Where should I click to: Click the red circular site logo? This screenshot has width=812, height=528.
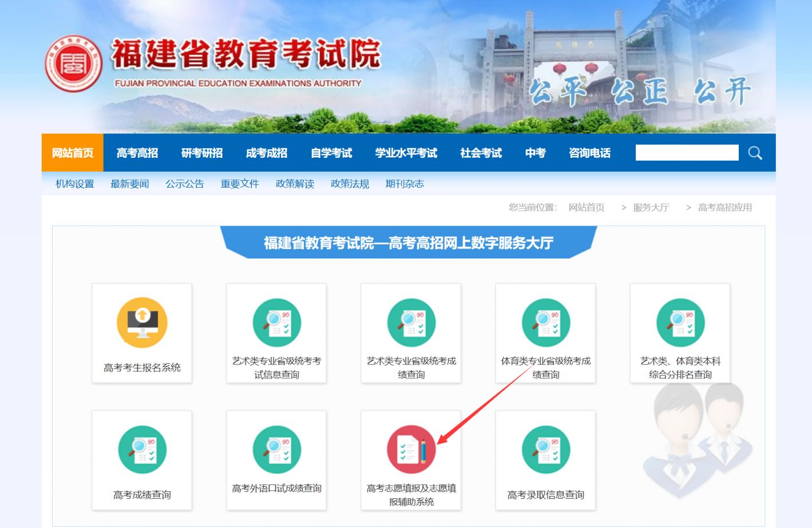coord(73,63)
